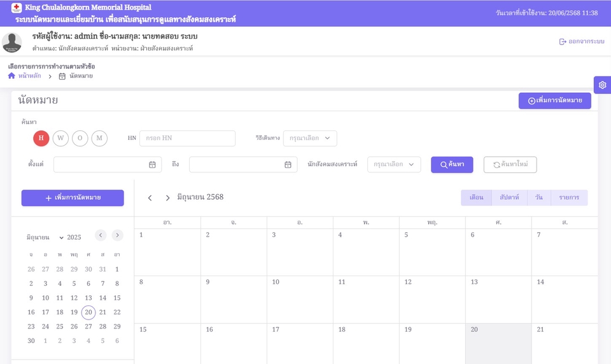Click highlighted day 20 cell in main calendar
Image resolution: width=611 pixels, height=364 pixels.
pos(498,344)
